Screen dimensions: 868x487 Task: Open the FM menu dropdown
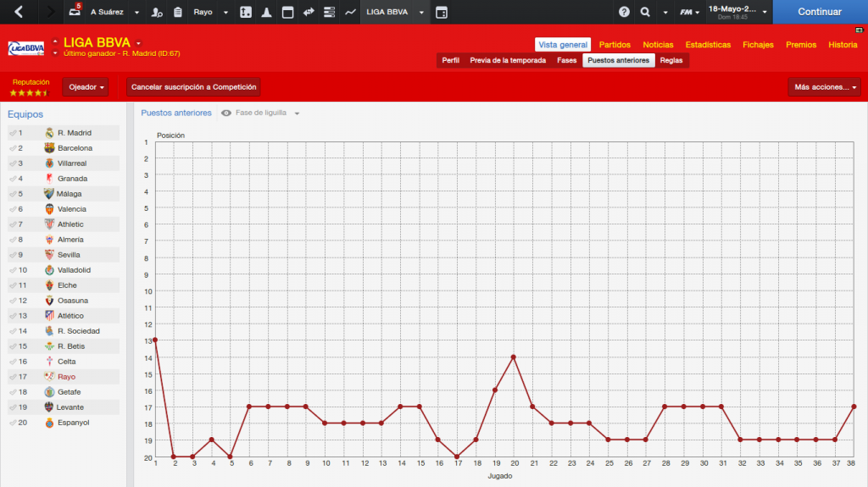click(690, 12)
